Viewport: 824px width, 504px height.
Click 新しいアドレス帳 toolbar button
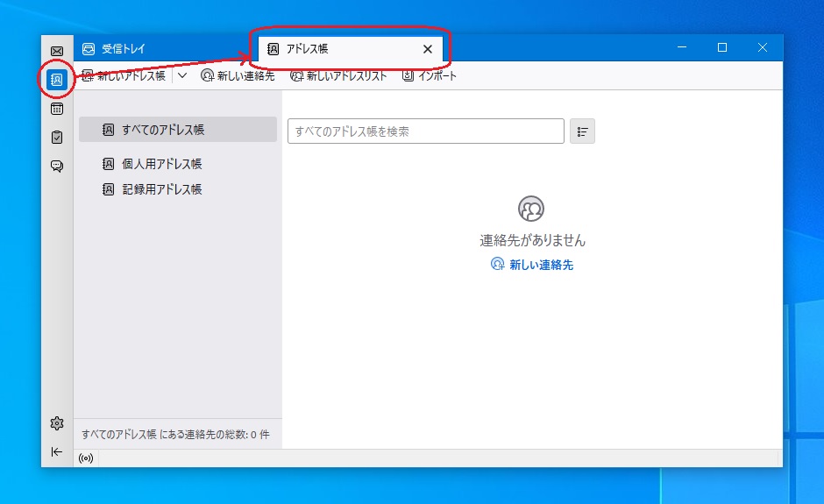tap(124, 76)
